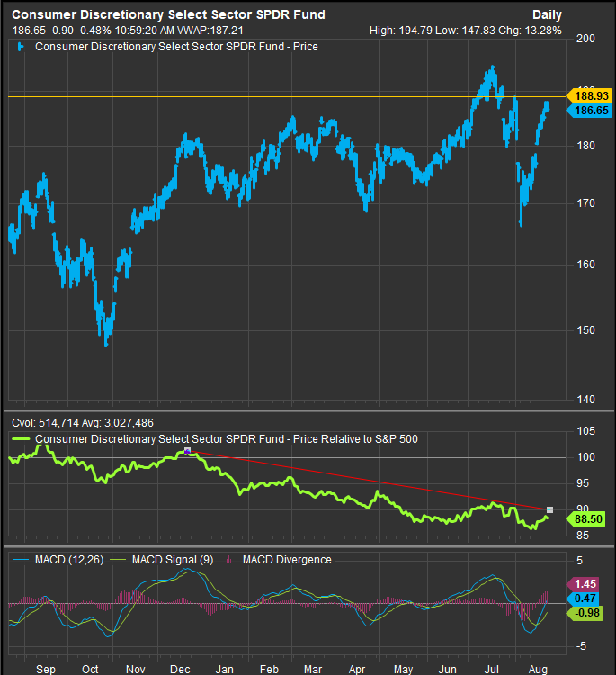This screenshot has height=675, width=616.
Task: Click the green 88.50 relative strength tag
Action: [585, 518]
